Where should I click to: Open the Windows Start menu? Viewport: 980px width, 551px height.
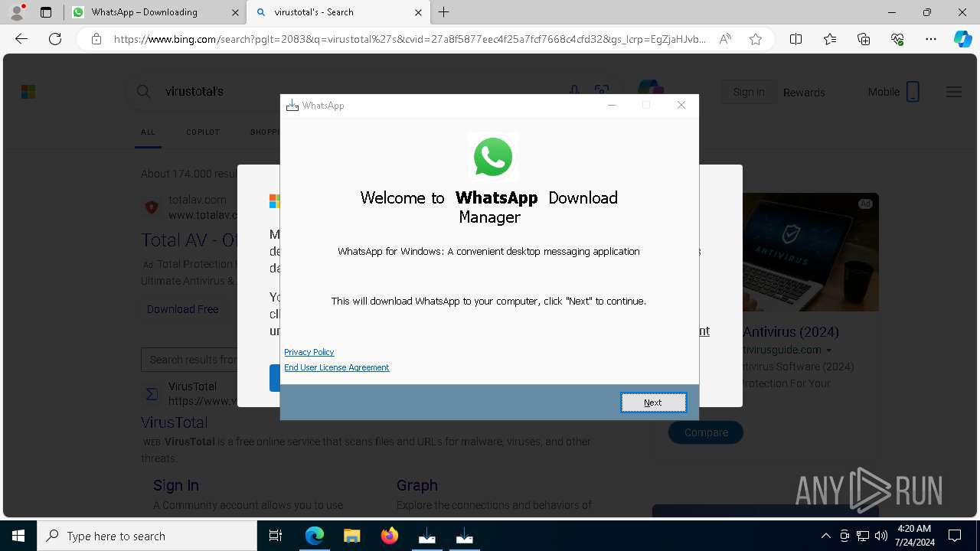pyautogui.click(x=18, y=536)
